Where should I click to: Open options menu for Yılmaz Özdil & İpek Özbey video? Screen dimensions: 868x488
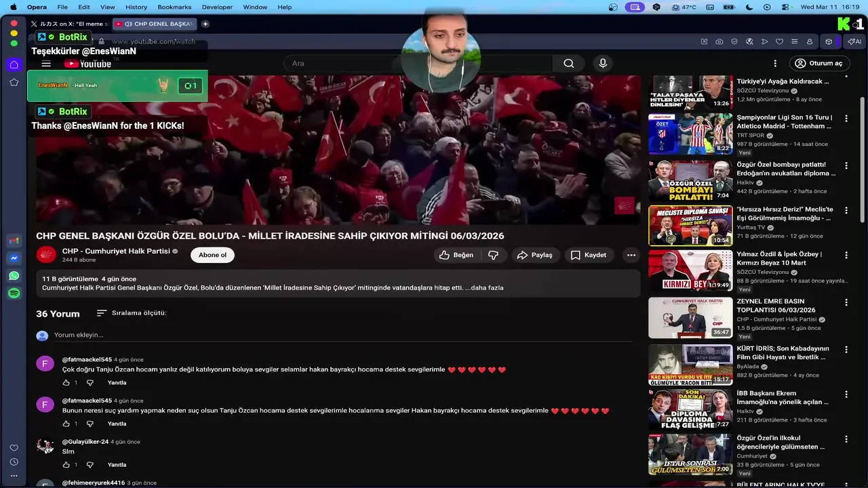coord(846,255)
